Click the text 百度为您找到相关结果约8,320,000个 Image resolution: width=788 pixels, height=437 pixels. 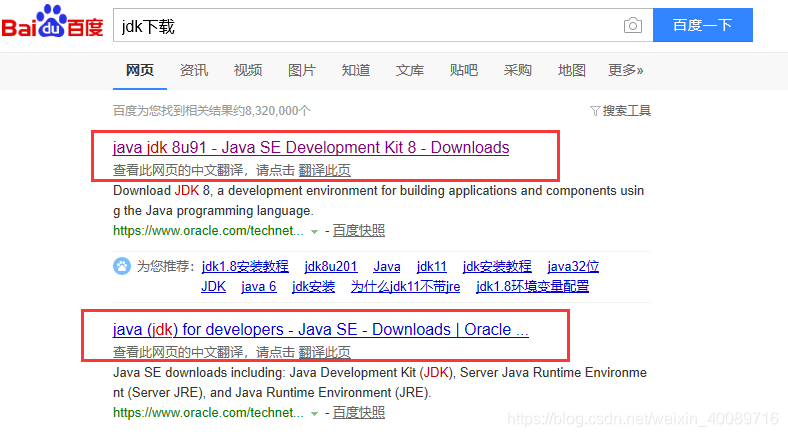pos(212,111)
